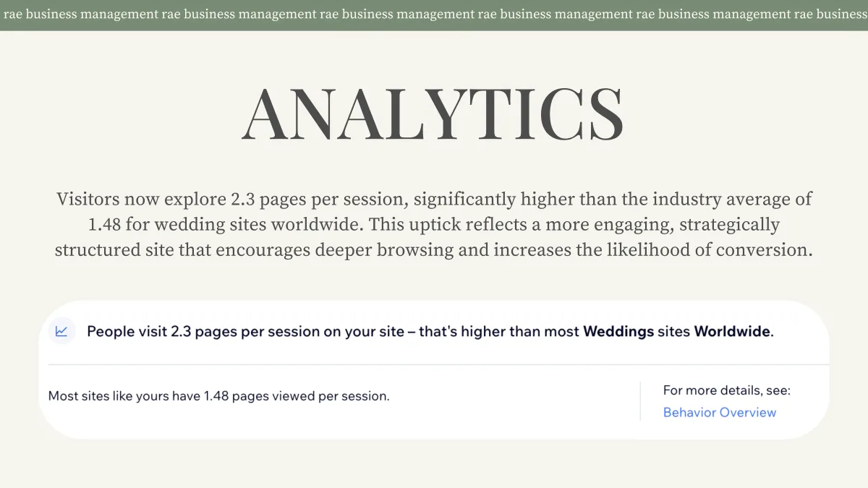Click the bold "Worldwide" word in insight card
This screenshot has height=488, width=868.
click(733, 332)
